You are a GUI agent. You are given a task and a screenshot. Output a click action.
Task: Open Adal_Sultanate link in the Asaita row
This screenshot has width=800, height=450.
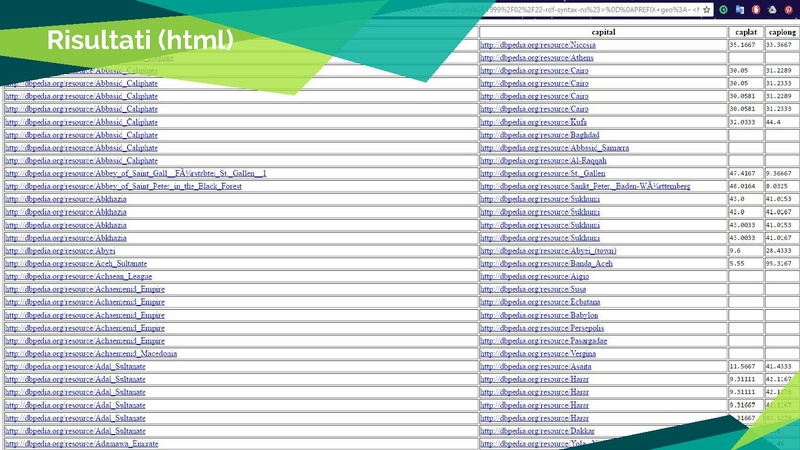pyautogui.click(x=75, y=366)
